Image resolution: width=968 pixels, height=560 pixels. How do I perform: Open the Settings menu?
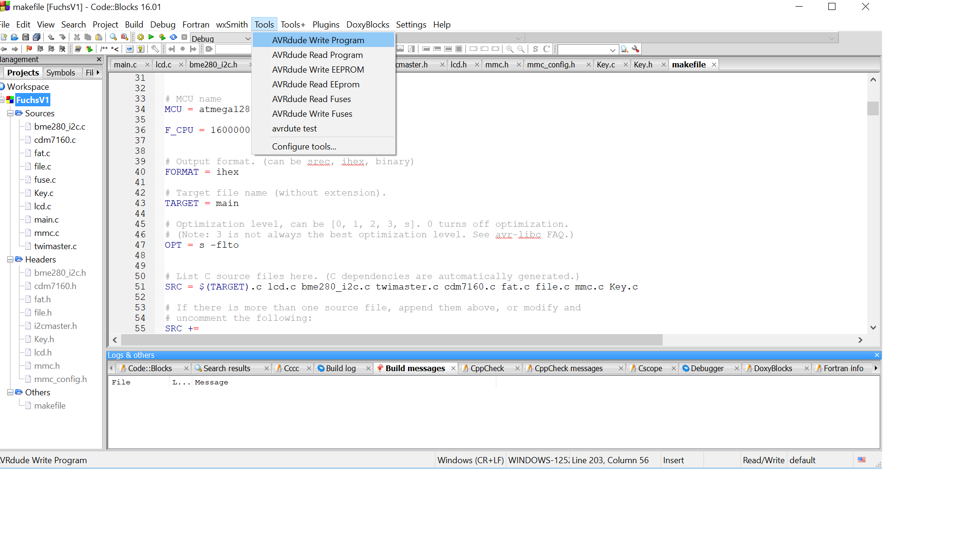(411, 25)
